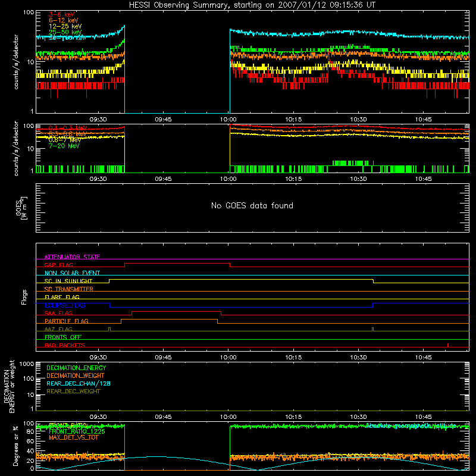The width and height of the screenshot is (476, 476).
Task: Click the DECIMATION ENERGY or weight axis title
Action: (x=10, y=387)
